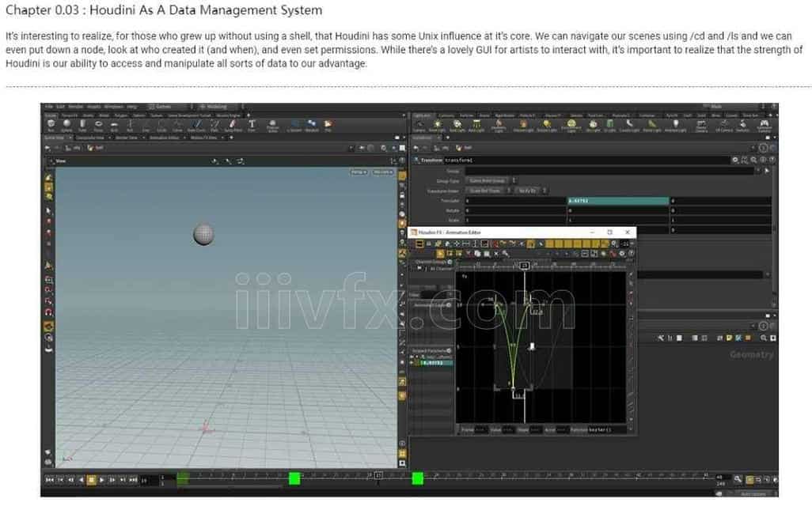This screenshot has height=510, width=812.
Task: Select the File shelf tool
Action: pyautogui.click(x=328, y=125)
